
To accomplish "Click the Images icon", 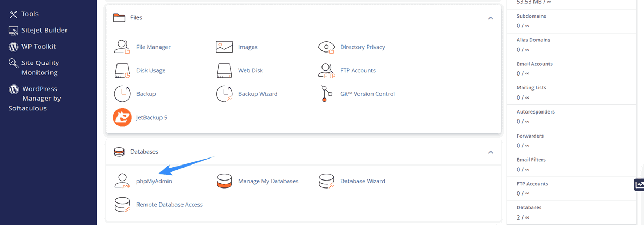I will click(224, 47).
